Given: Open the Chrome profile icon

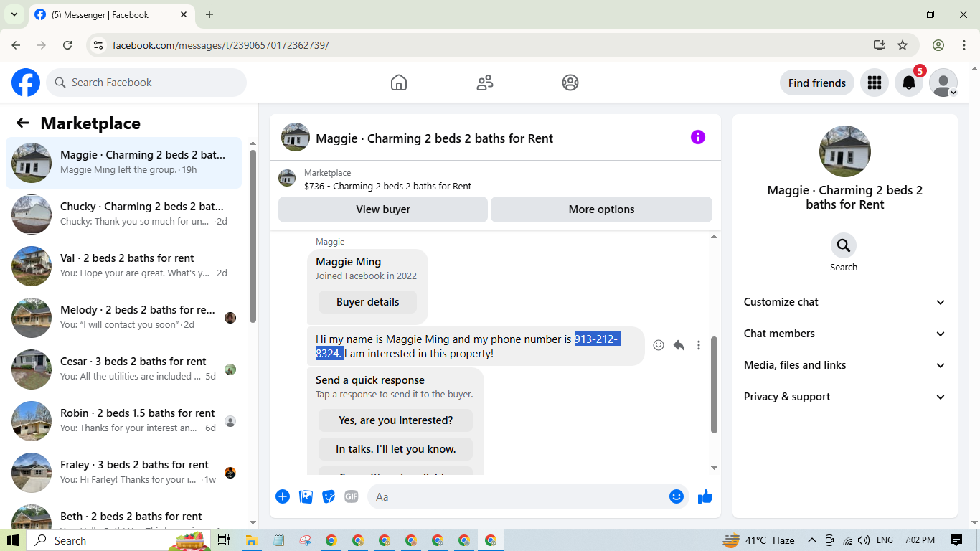Looking at the screenshot, I should 938,45.
